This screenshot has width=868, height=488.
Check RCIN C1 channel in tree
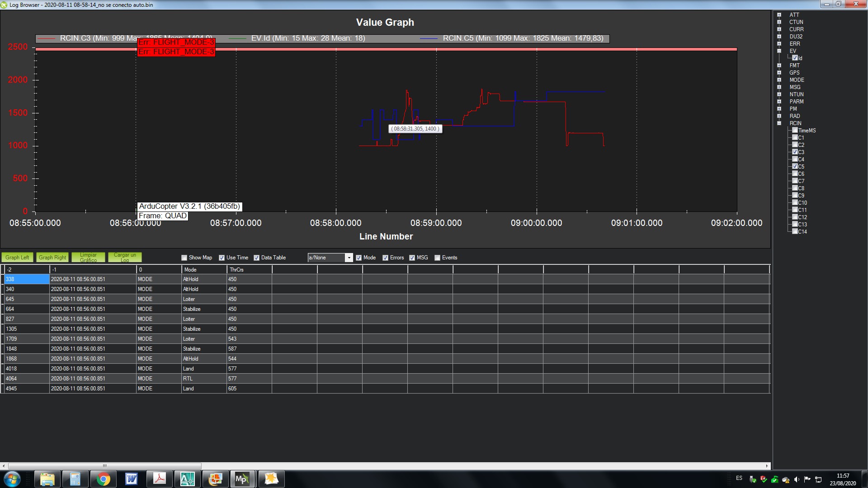pos(795,138)
